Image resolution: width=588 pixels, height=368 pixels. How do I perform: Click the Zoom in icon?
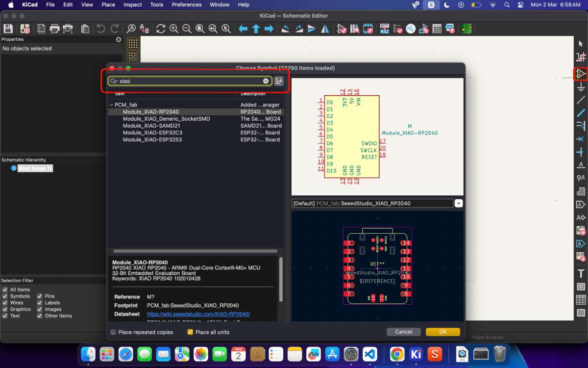[174, 29]
